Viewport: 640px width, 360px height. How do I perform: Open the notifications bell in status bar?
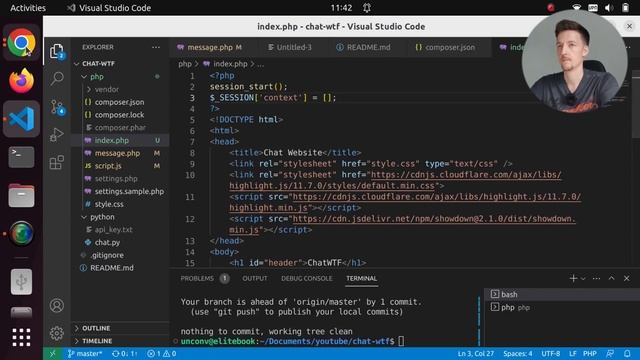(x=627, y=353)
